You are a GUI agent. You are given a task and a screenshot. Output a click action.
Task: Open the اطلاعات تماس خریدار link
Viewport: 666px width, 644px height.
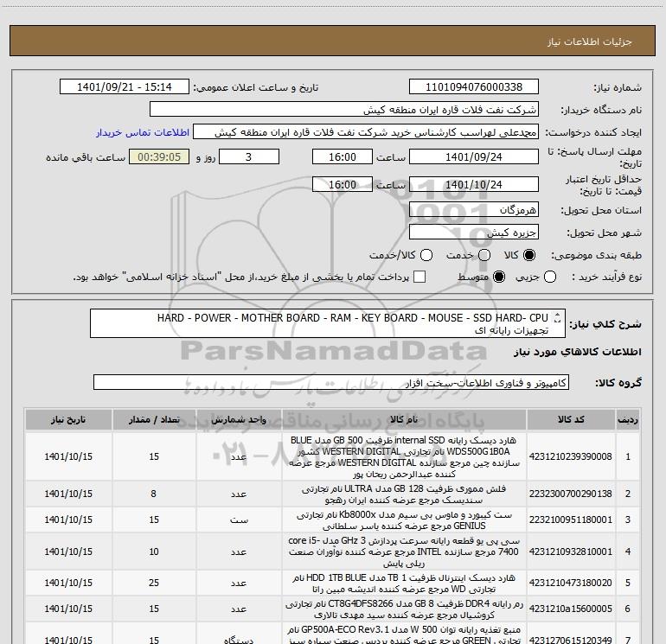[143, 132]
